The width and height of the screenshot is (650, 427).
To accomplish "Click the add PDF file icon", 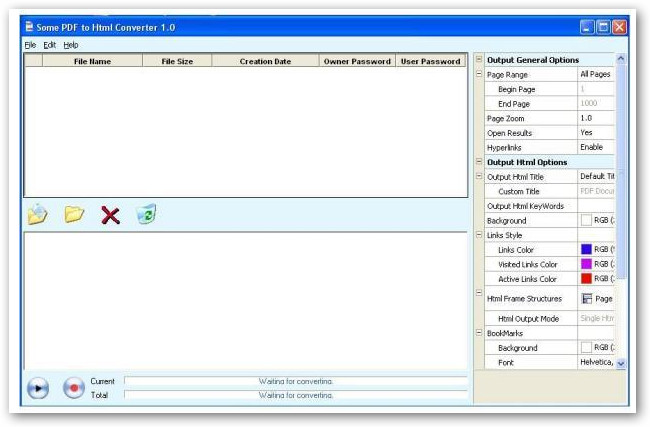I will 37,214.
